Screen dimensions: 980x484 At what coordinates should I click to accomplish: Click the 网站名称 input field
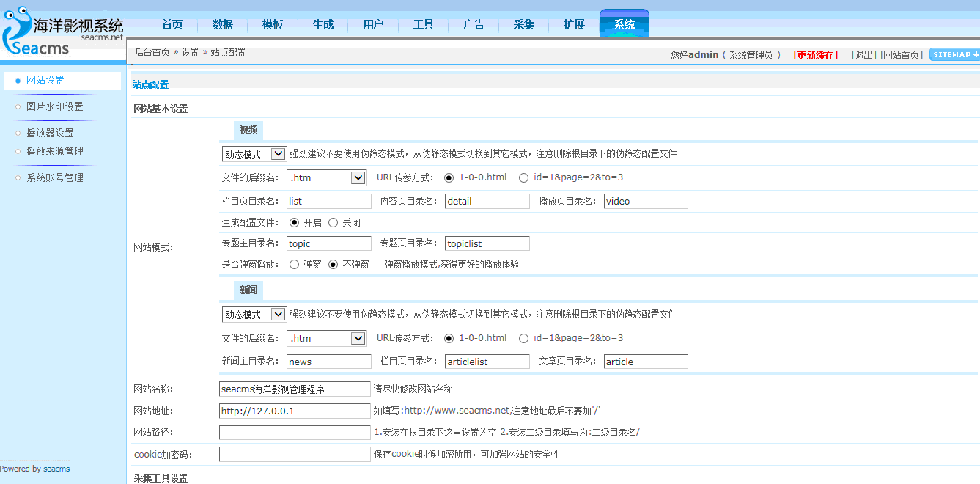click(295, 389)
